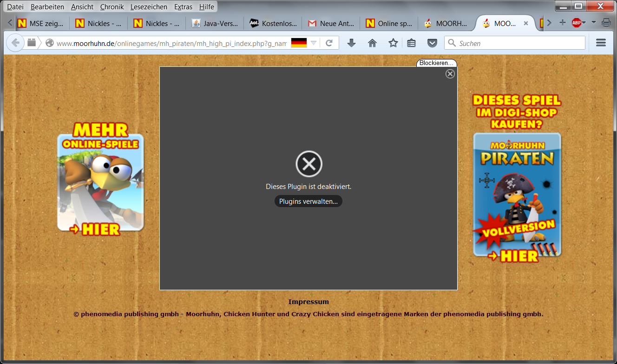Open the Extras menu
Viewport: 617px width, 364px height.
184,7
